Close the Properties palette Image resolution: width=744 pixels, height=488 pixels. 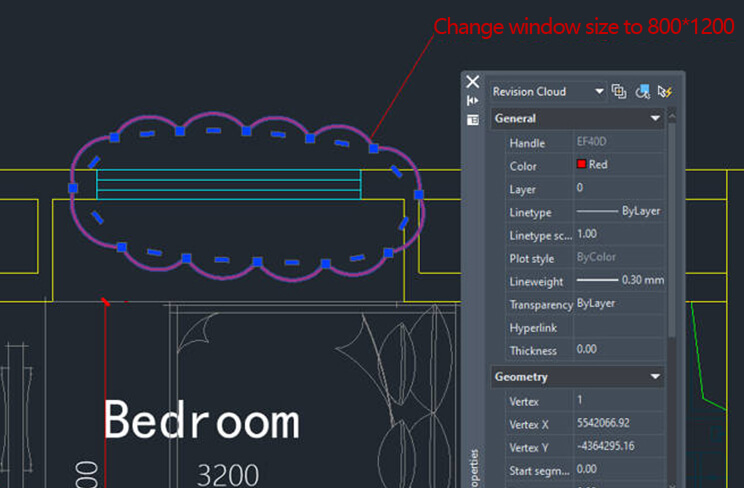[x=473, y=82]
